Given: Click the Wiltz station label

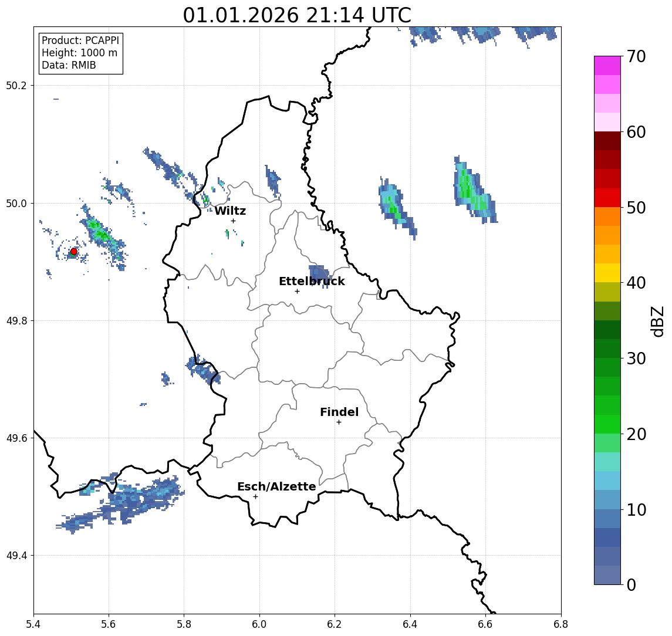Looking at the screenshot, I should pos(230,211).
